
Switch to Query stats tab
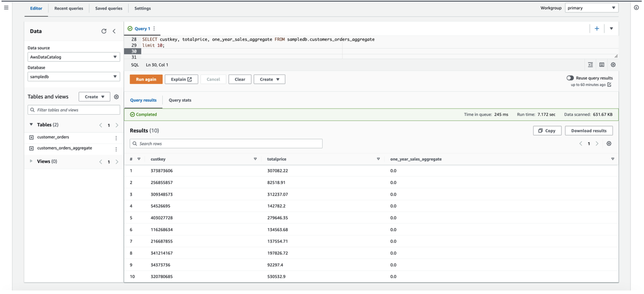click(x=180, y=100)
